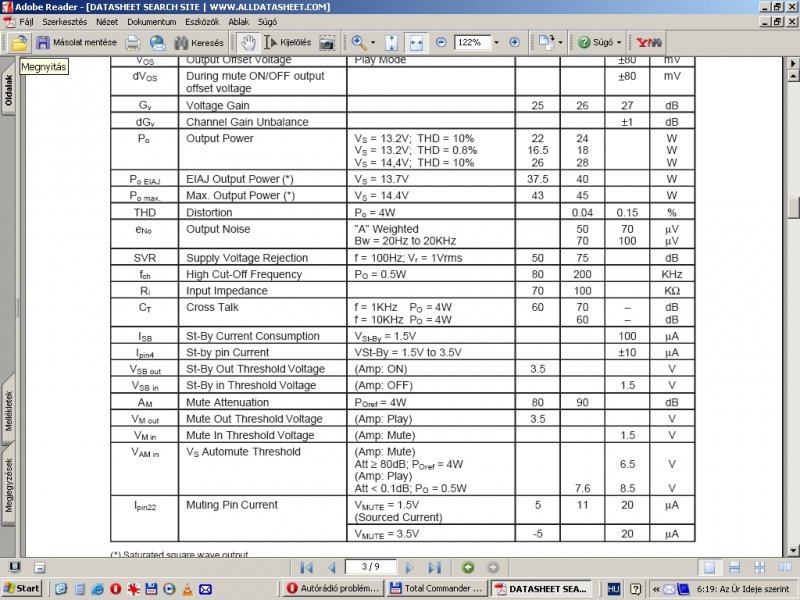Click the Yahoo toolbar icon
Image resolution: width=800 pixels, height=600 pixels.
649,42
